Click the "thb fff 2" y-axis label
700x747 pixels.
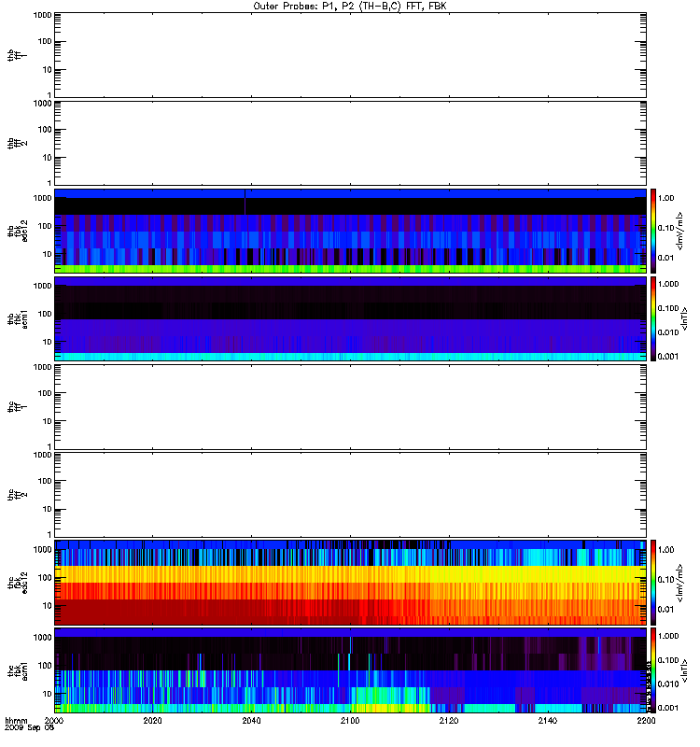(18, 144)
